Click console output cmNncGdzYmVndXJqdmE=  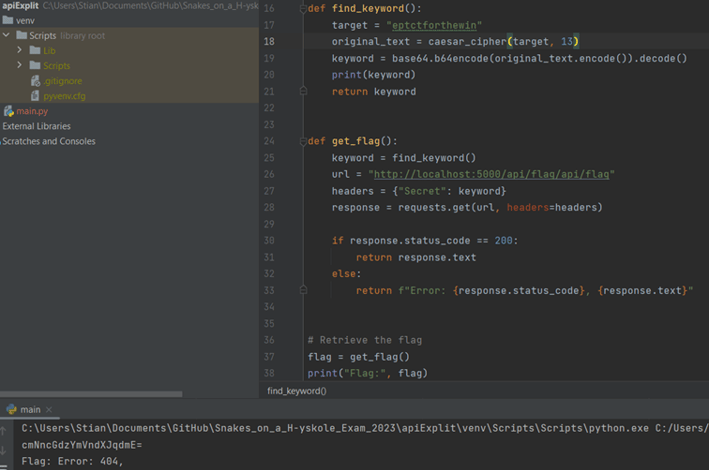click(82, 445)
